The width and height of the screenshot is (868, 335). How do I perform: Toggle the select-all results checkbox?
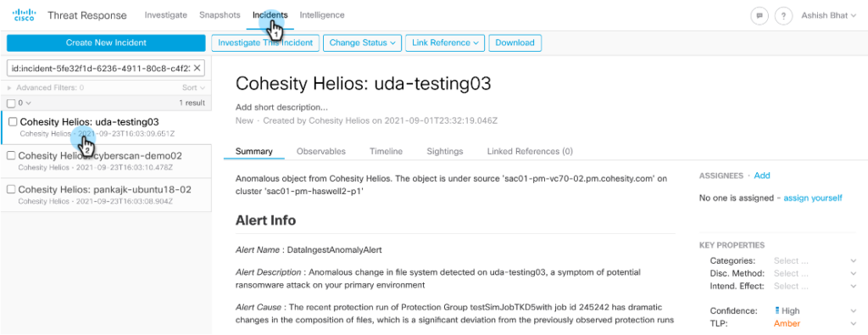tap(10, 103)
